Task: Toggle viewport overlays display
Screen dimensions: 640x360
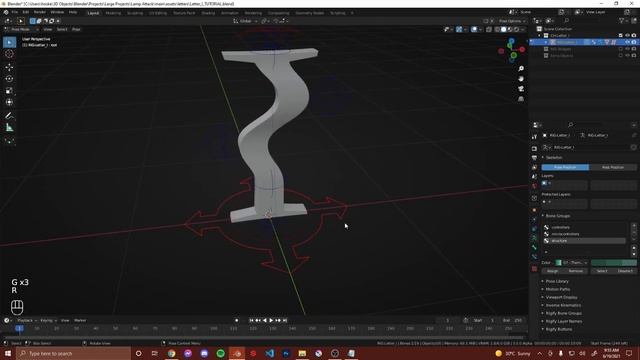Action: pyautogui.click(x=474, y=29)
